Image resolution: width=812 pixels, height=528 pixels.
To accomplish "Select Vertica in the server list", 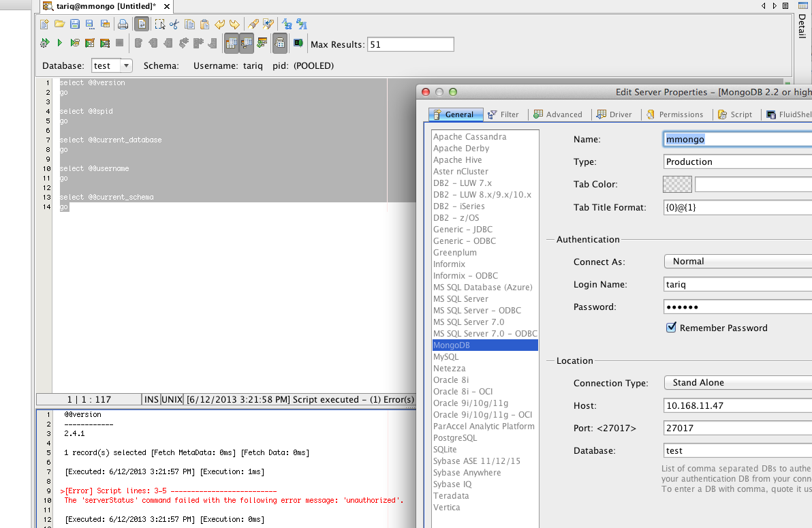I will pos(485,508).
